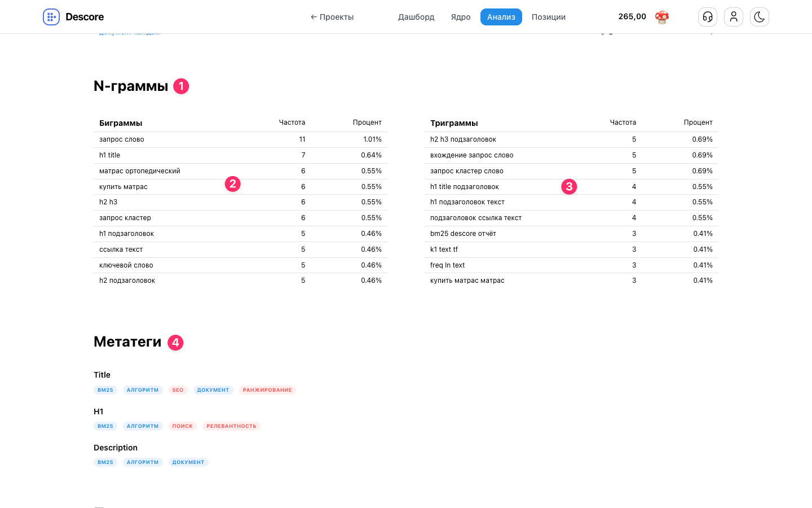Screen dimensions: 812x508
Task: Click the АЛГОРИТМ tag under H1
Action: click(143, 426)
